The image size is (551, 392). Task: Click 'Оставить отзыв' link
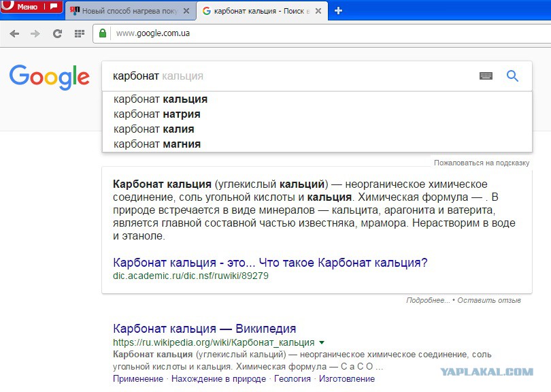click(489, 300)
